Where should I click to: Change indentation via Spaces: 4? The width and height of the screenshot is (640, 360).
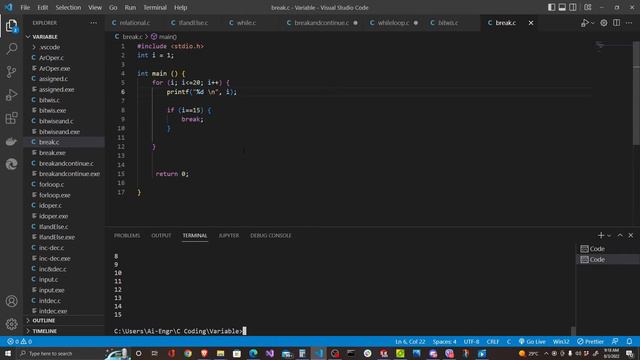point(444,342)
